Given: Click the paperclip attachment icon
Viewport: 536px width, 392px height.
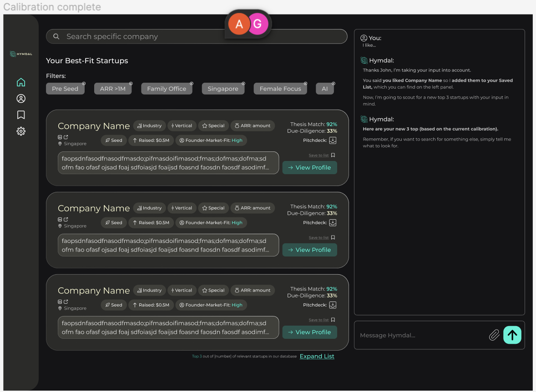Looking at the screenshot, I should [x=494, y=336].
